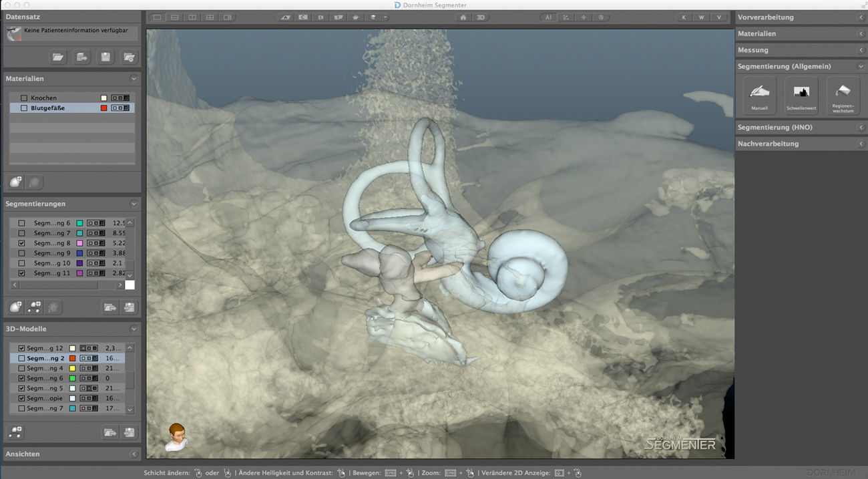Click the avatar orientation figure in viewport

tap(176, 436)
